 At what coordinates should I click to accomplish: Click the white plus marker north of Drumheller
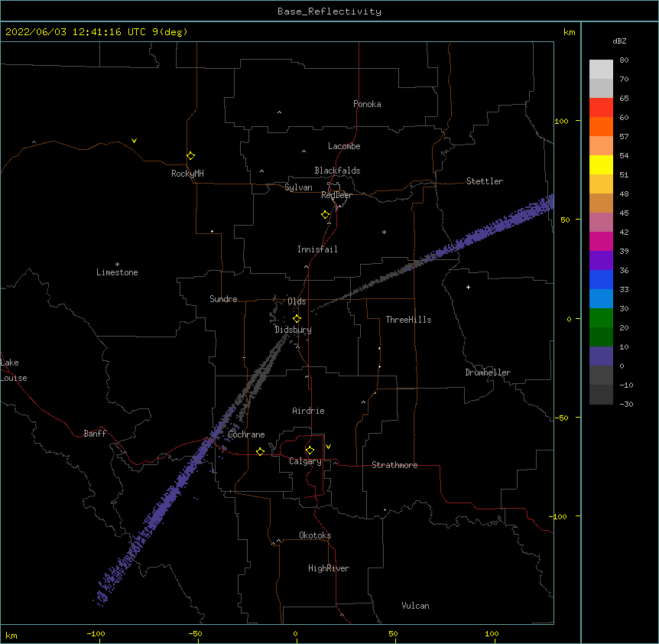click(x=468, y=287)
